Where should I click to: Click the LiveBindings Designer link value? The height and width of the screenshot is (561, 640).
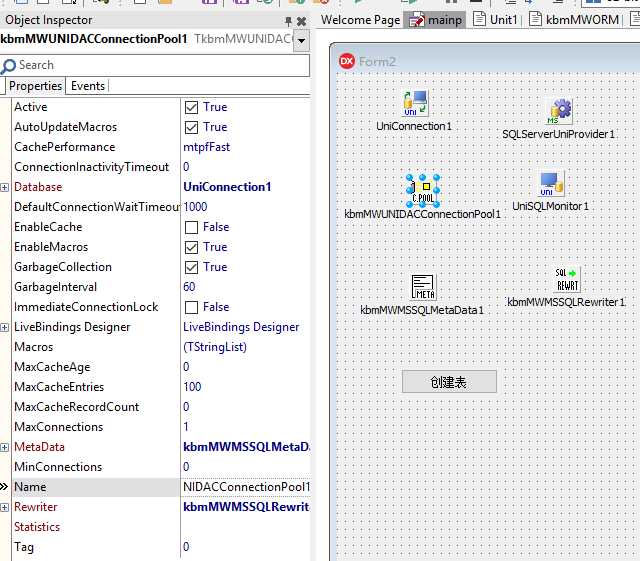pyautogui.click(x=241, y=327)
